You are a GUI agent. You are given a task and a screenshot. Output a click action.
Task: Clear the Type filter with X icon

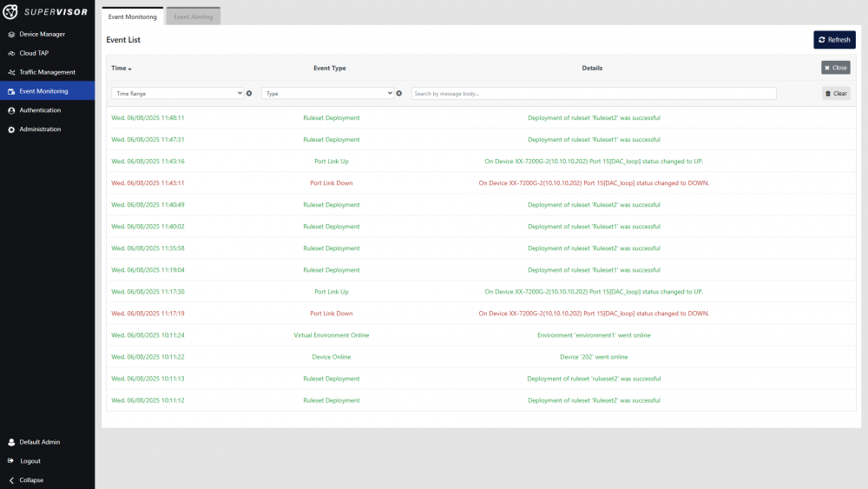(x=399, y=93)
